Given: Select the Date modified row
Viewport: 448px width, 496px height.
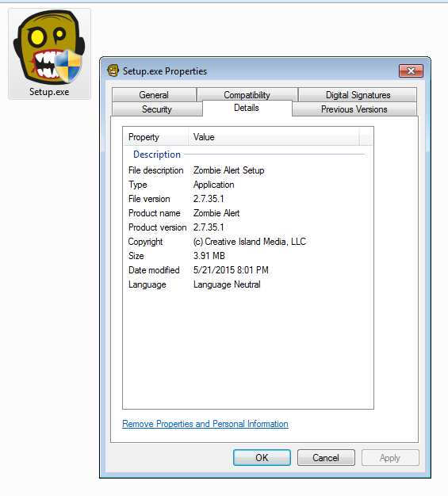Looking at the screenshot, I should [248, 270].
